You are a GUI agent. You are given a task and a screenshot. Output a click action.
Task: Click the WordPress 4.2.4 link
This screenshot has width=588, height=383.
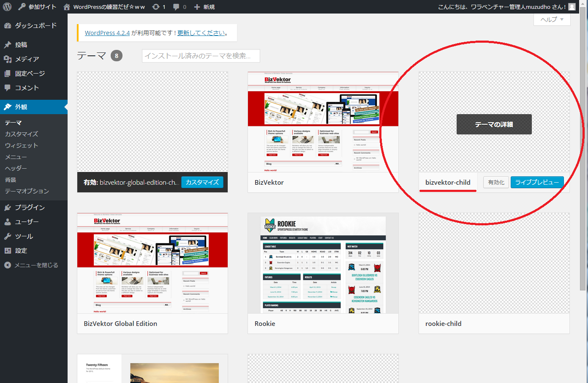pos(107,33)
